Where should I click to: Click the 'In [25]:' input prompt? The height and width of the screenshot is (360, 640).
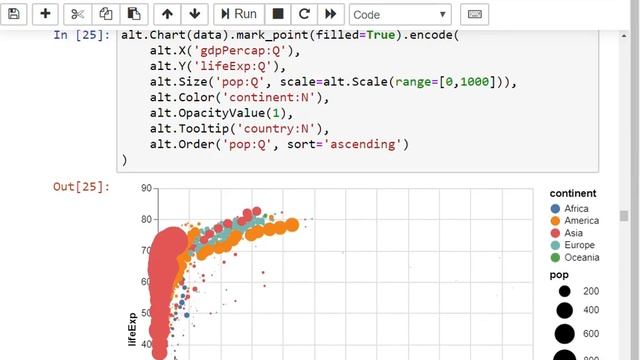click(82, 35)
